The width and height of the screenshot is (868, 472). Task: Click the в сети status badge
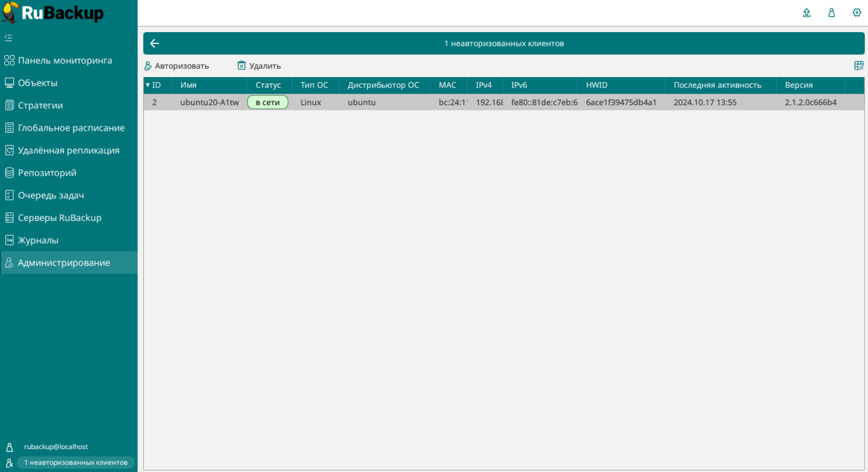tap(267, 103)
